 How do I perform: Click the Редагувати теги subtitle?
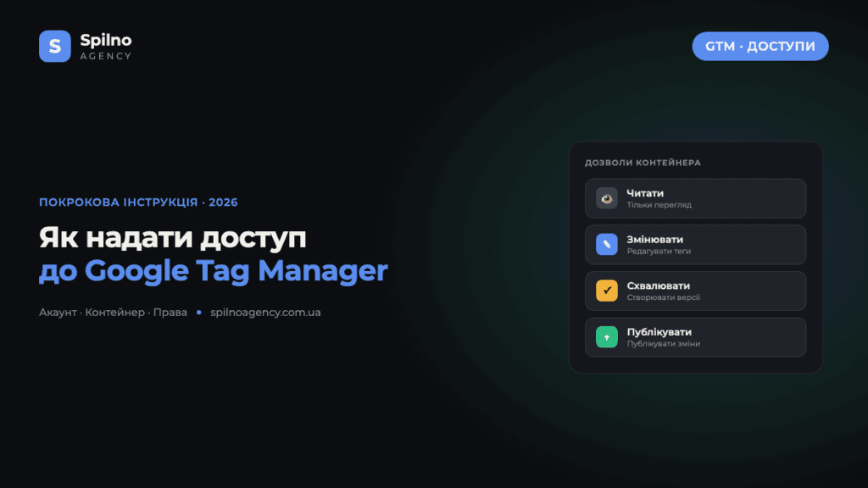point(659,251)
